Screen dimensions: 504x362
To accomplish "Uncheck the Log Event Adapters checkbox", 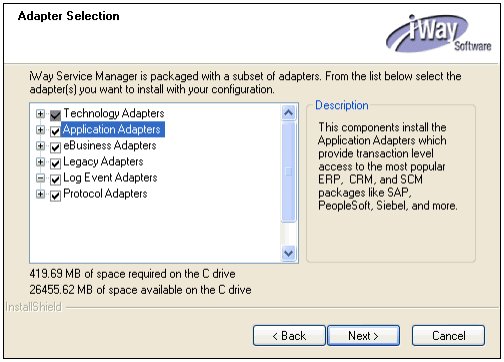I will [55, 179].
